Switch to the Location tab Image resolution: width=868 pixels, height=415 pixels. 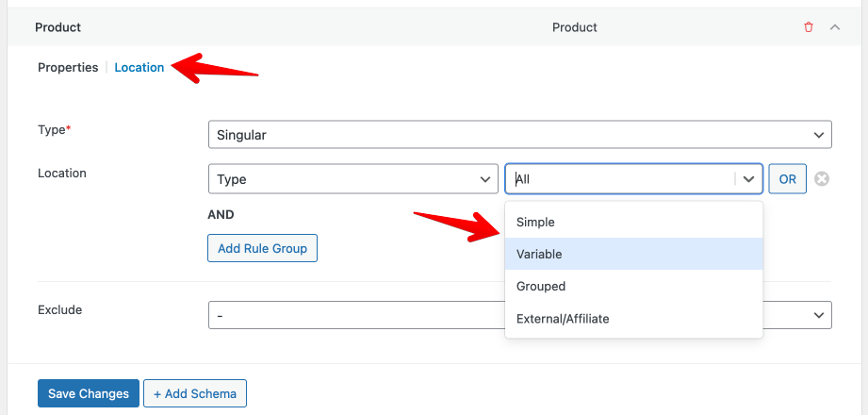pos(139,68)
